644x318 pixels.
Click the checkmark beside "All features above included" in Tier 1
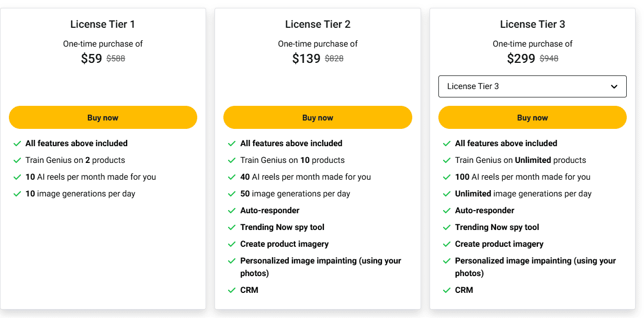(x=17, y=143)
